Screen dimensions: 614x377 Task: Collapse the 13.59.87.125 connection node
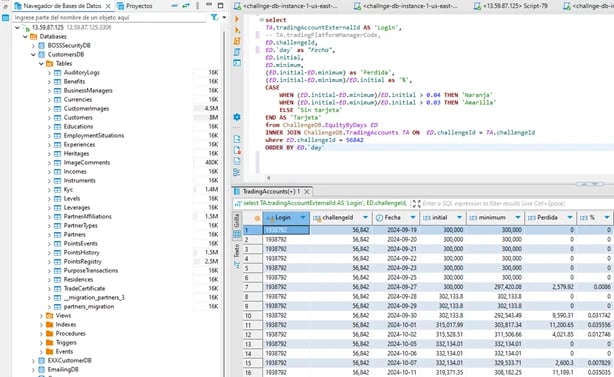click(x=17, y=27)
